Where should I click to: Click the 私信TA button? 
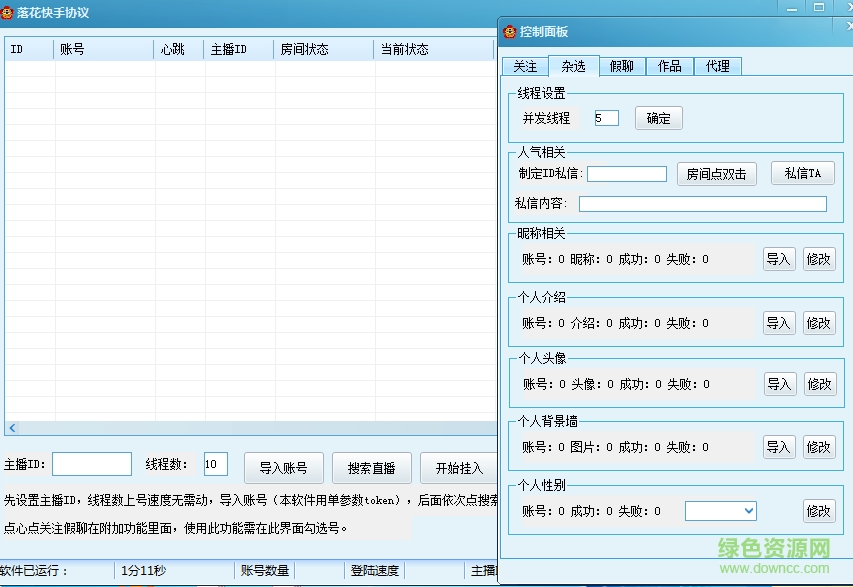click(x=803, y=172)
